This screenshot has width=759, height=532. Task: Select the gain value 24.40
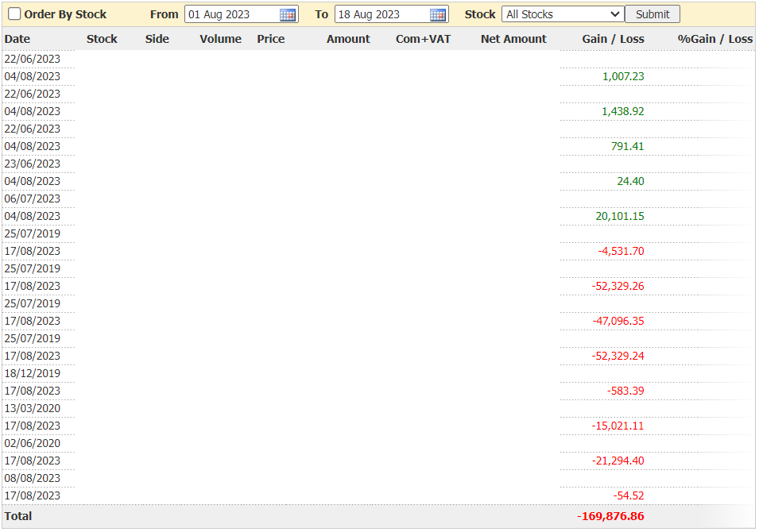point(631,181)
